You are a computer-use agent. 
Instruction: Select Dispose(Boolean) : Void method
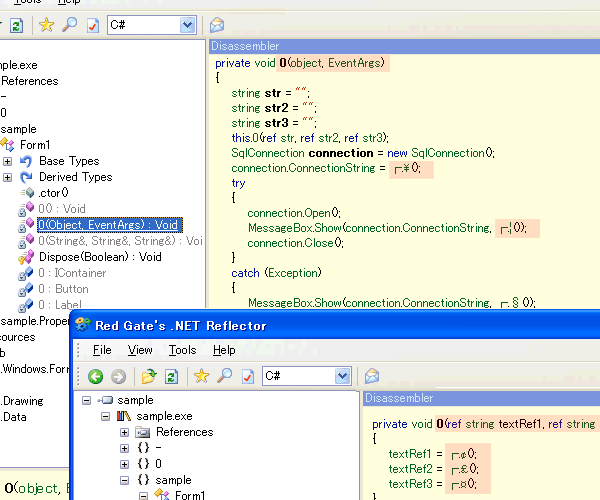pos(100,257)
